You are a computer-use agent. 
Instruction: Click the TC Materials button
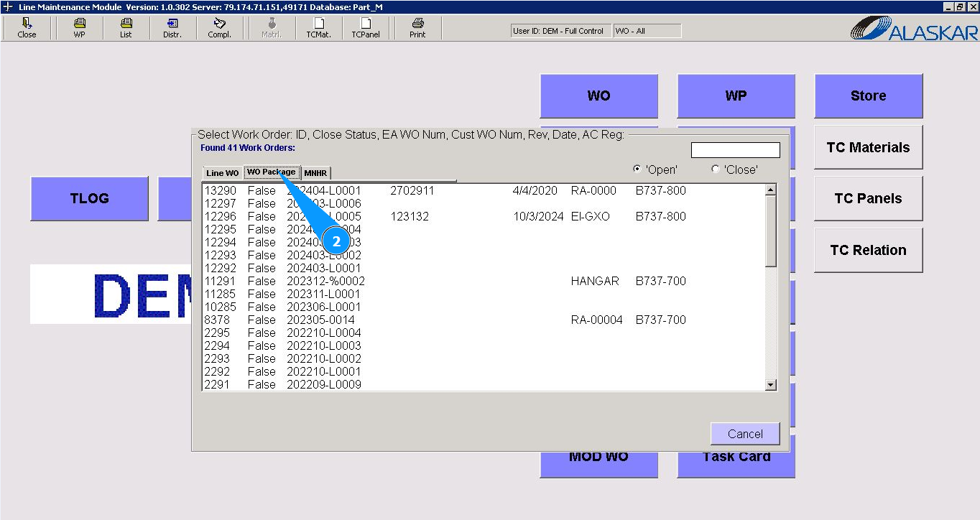(868, 147)
